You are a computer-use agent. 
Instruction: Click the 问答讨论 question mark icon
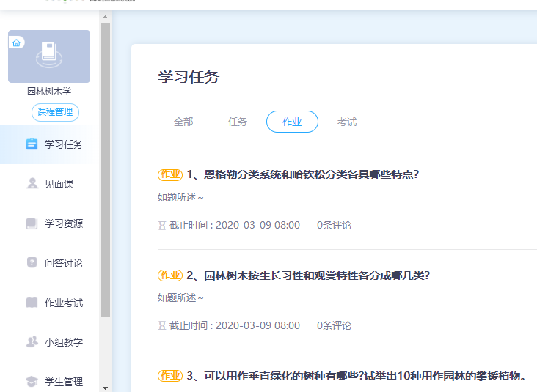tap(32, 263)
